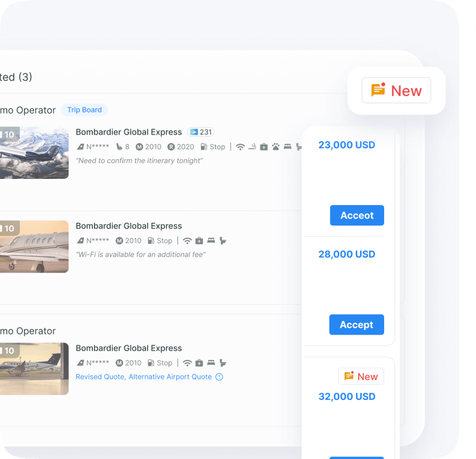Click the medical kit icon in first aircraft row
Screen dimensions: 476x459
(x=264, y=147)
